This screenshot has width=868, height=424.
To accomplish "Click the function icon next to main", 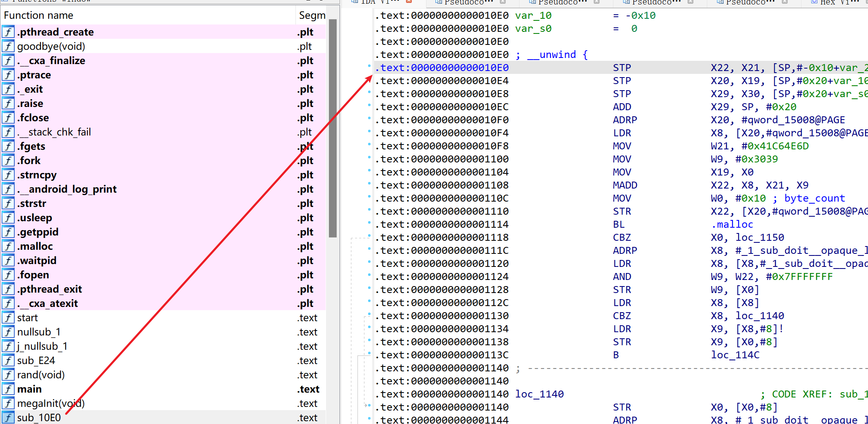I will pyautogui.click(x=8, y=389).
